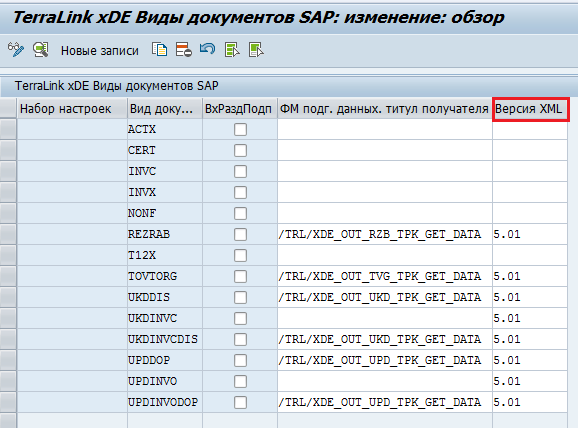Tick ВхРаздПодп checkbox for CERT
The image size is (578, 428).
(x=240, y=150)
